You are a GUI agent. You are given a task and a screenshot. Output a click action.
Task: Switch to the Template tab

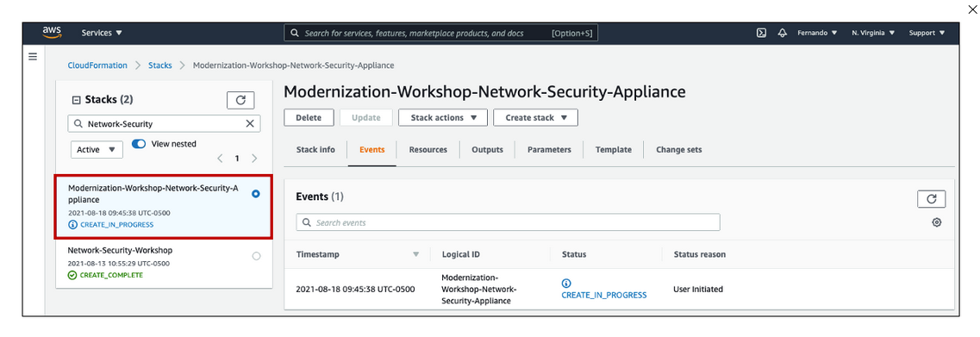coord(613,150)
